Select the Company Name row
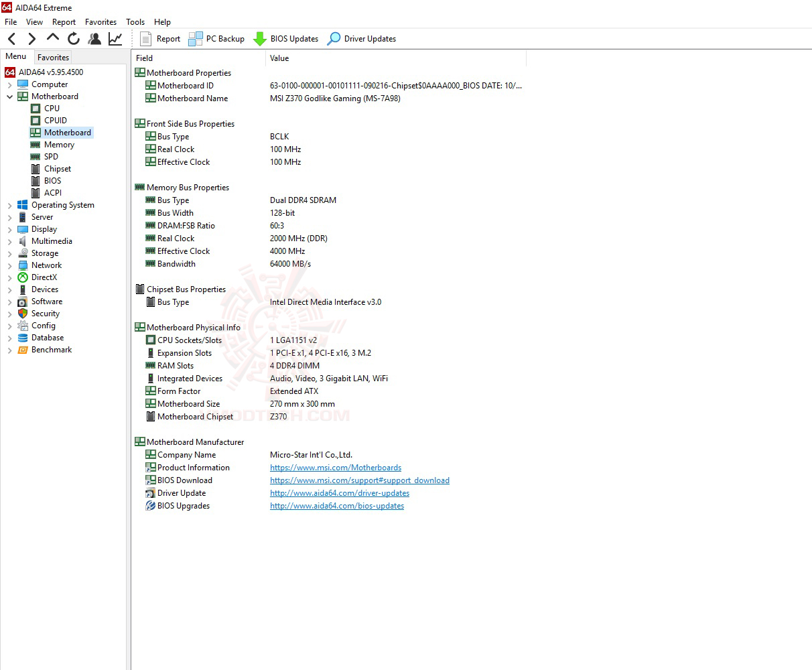812x670 pixels. tap(328, 455)
